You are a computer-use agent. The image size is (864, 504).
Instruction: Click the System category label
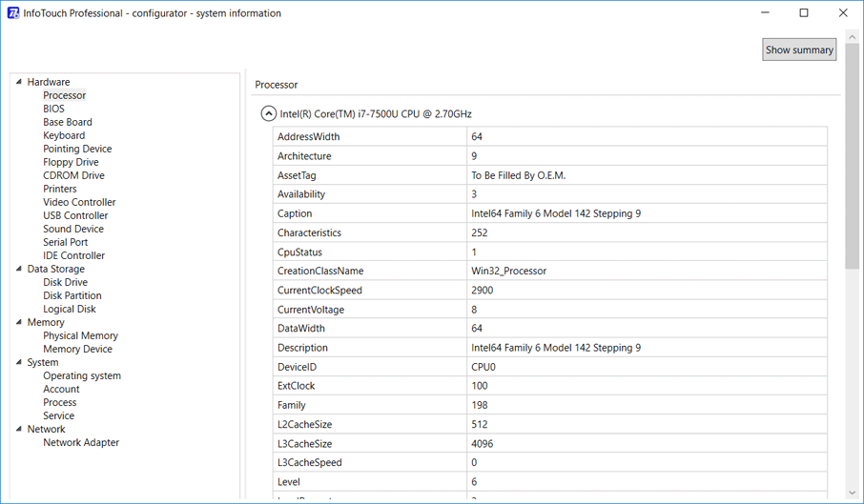(42, 362)
